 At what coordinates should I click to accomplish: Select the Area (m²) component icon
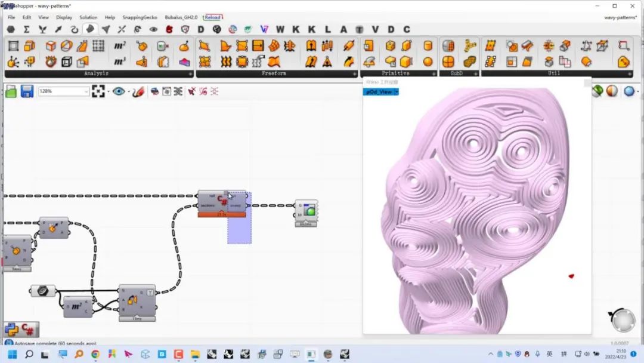click(119, 45)
